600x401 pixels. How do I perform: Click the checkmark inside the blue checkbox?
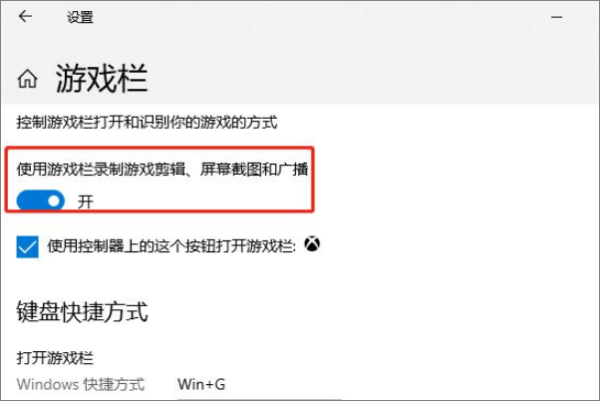point(27,247)
